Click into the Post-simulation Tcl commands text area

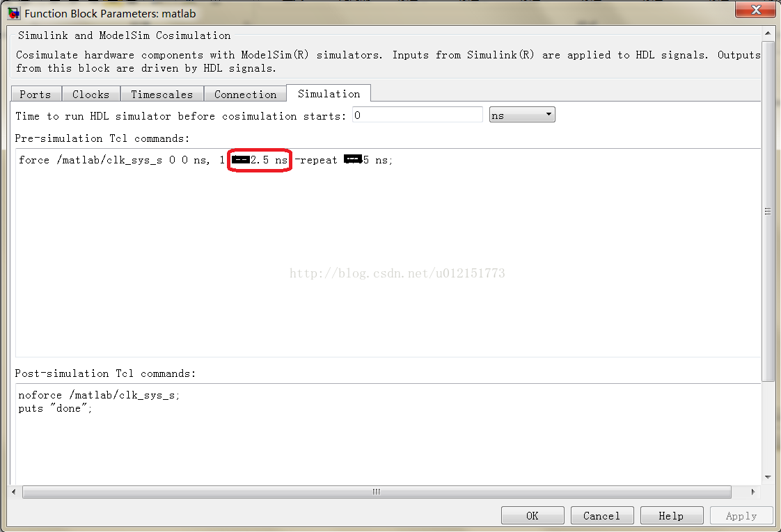tap(388, 433)
